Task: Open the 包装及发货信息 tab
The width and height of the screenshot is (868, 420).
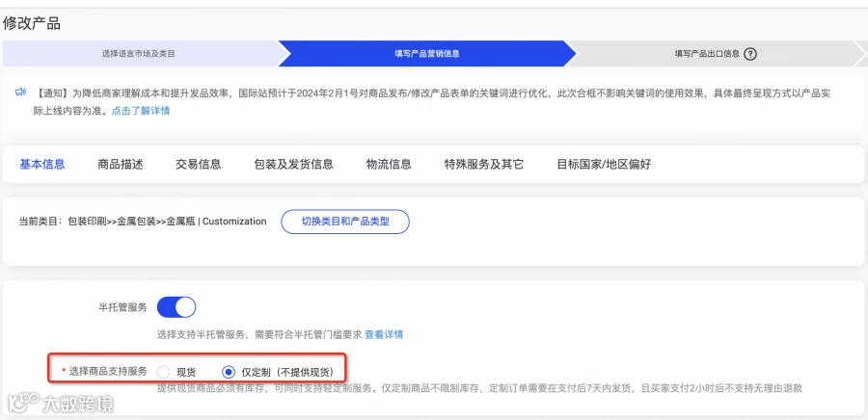Action: pos(293,164)
